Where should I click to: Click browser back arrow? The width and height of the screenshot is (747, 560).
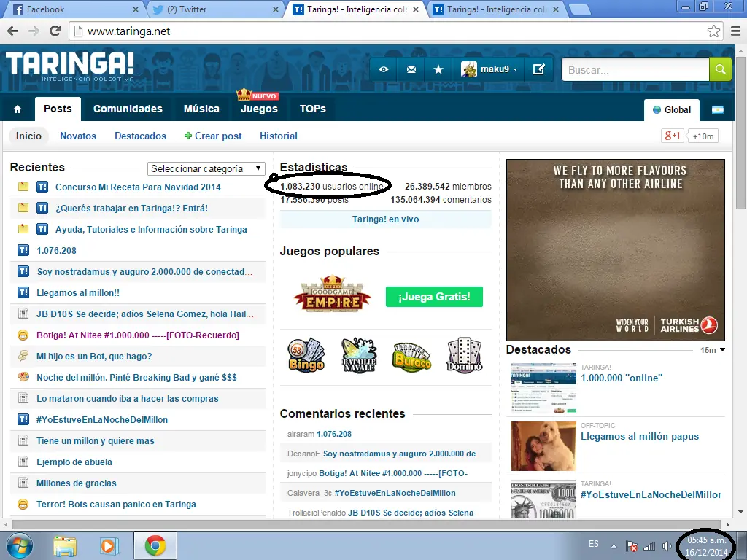(13, 31)
